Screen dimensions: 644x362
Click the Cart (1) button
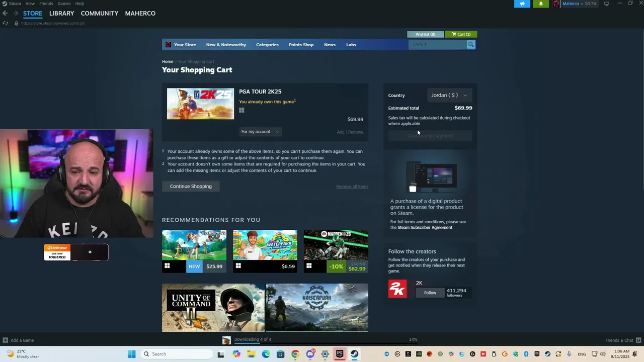coord(461,34)
